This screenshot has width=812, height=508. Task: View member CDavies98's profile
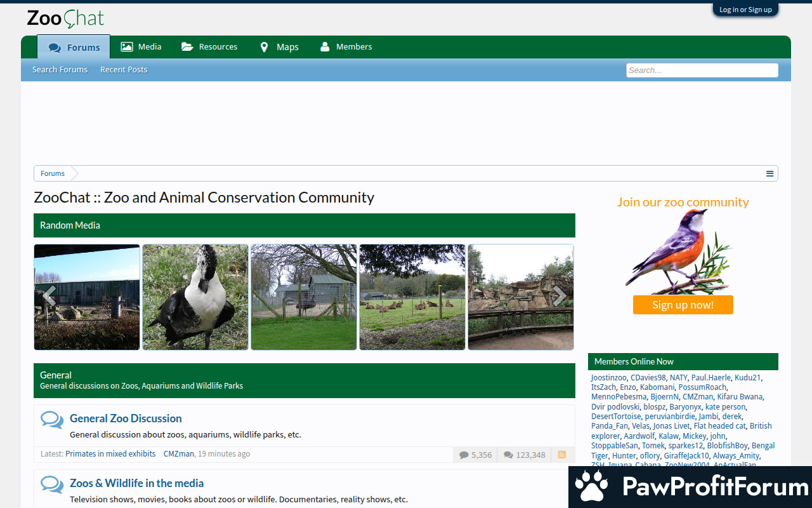pyautogui.click(x=648, y=377)
